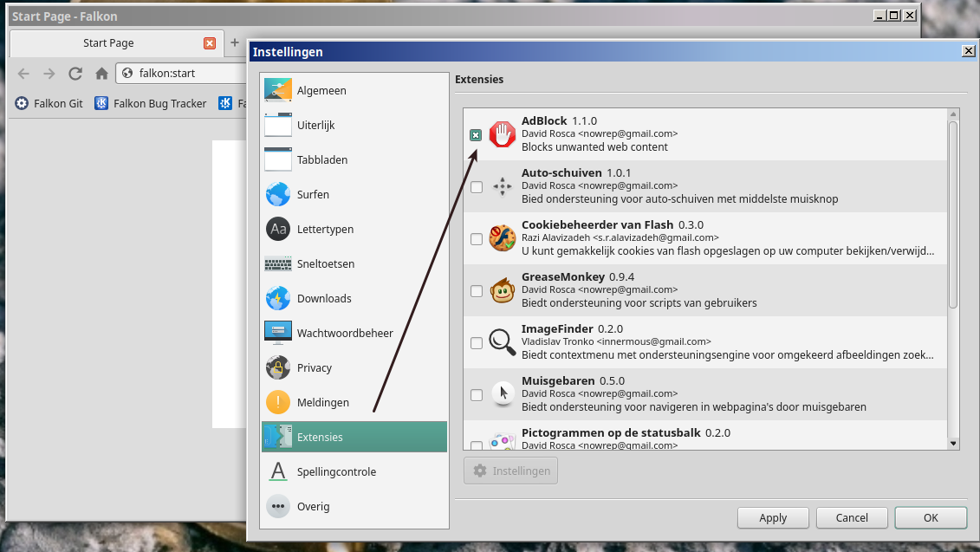980x552 pixels.
Task: Click the Cancel button
Action: [852, 517]
